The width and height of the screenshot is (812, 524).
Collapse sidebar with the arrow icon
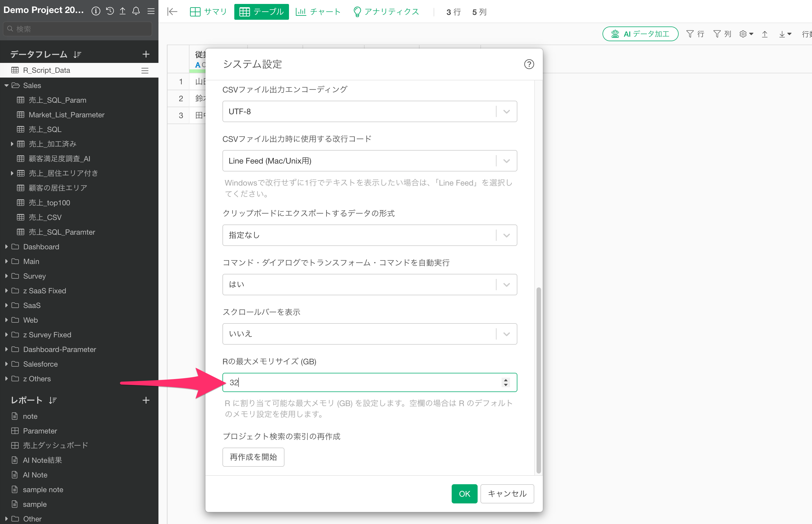pyautogui.click(x=173, y=12)
